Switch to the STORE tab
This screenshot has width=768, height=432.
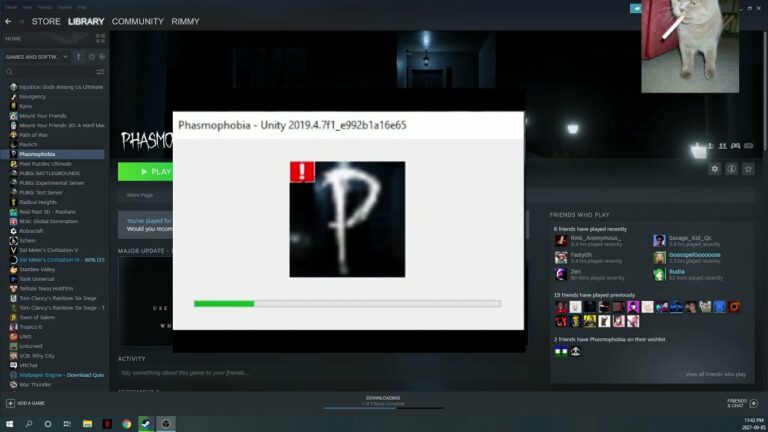46,22
